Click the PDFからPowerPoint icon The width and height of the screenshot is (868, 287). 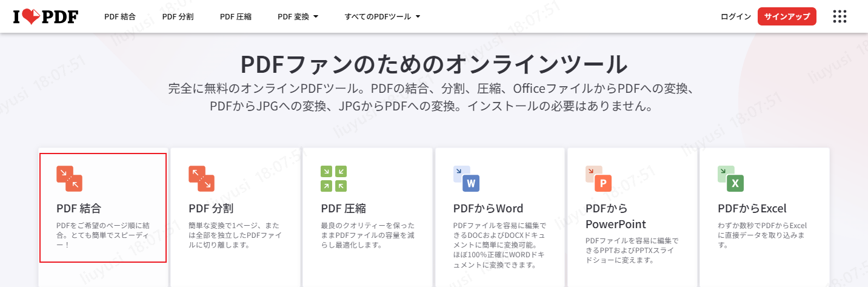[x=598, y=178]
